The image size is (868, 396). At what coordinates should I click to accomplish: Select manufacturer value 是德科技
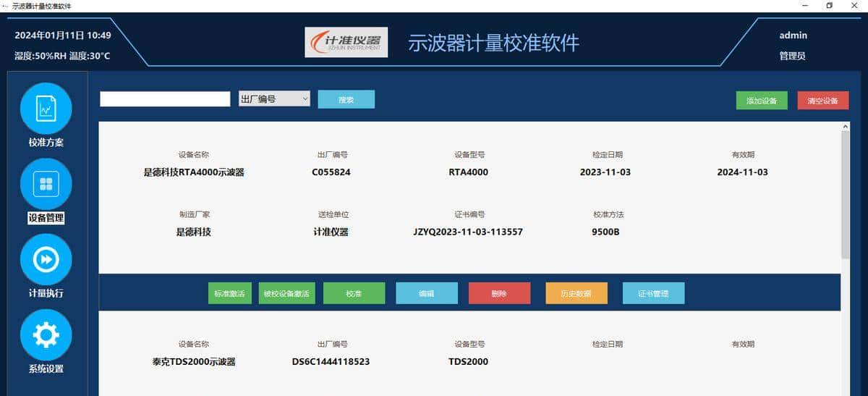coord(194,232)
